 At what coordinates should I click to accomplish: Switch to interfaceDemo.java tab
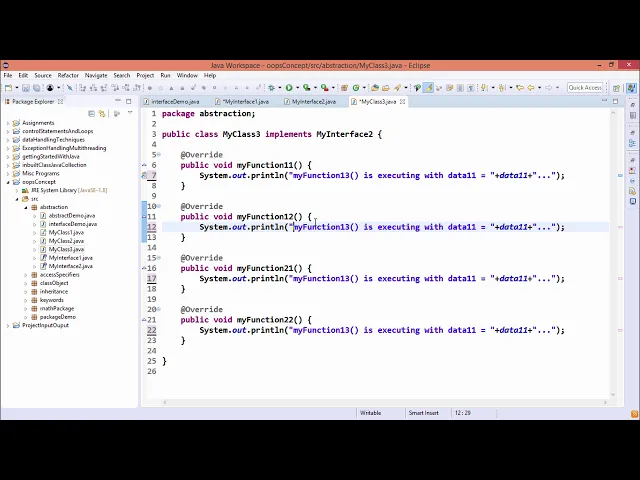pos(175,102)
